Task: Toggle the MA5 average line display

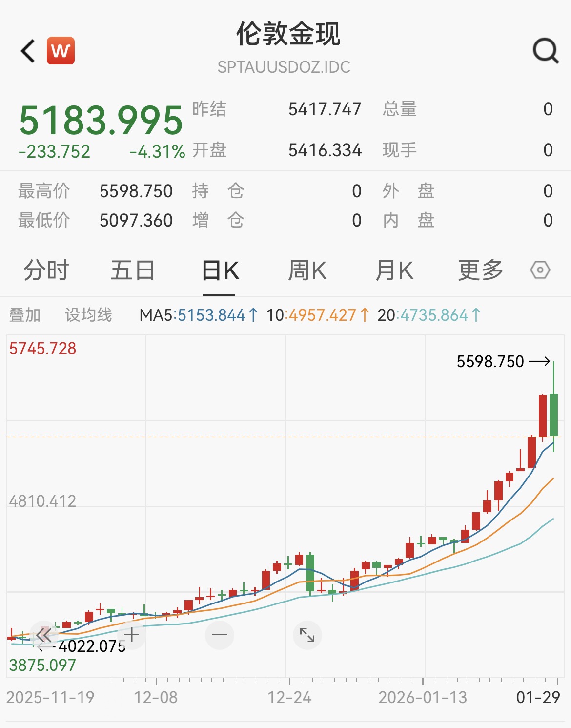Action: click(x=195, y=315)
